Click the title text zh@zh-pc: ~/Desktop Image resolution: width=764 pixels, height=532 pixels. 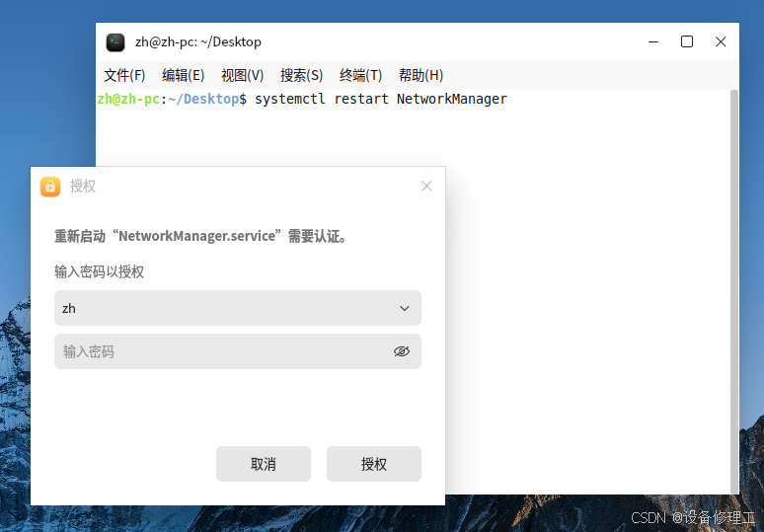(x=198, y=42)
